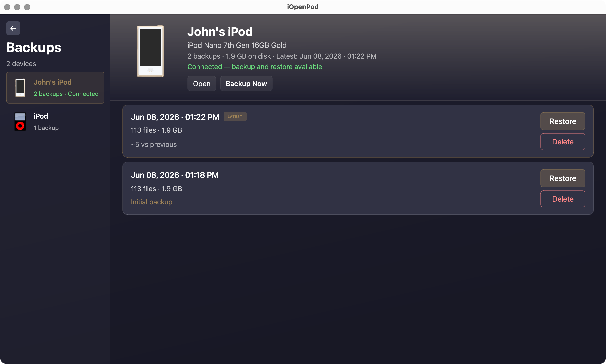Click the 'Initial backup' label

(x=152, y=202)
